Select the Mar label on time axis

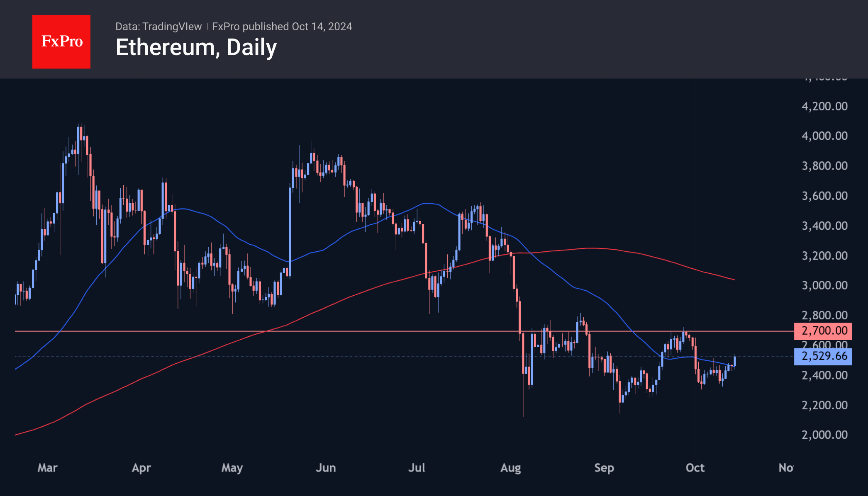pos(48,468)
